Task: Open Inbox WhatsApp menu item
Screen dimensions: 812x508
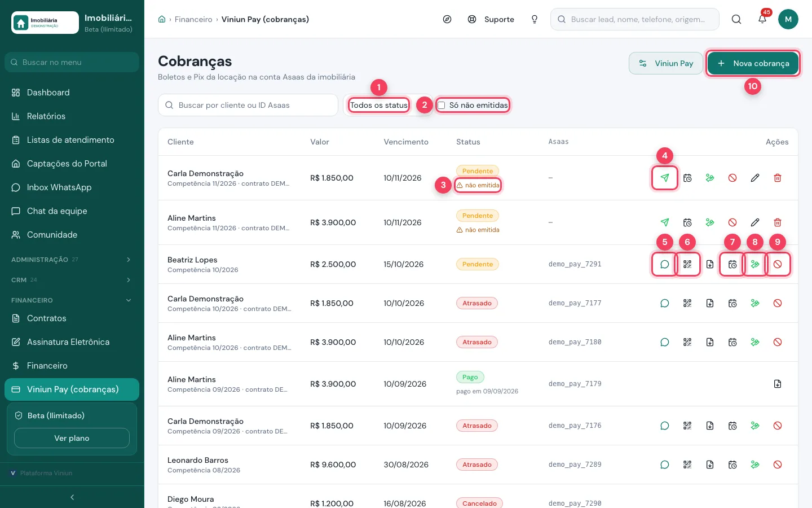Action: [x=72, y=187]
